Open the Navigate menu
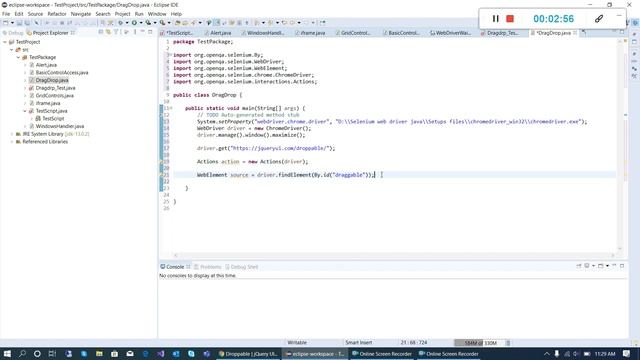640x360 pixels. pyautogui.click(x=81, y=14)
